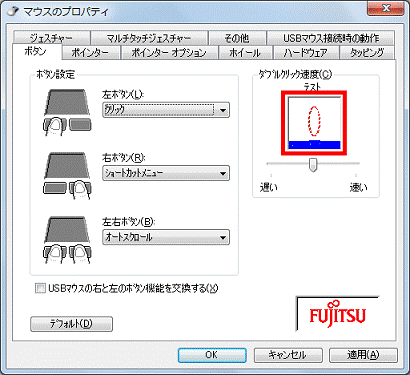Close the マウスのプロパティ window

[385, 9]
